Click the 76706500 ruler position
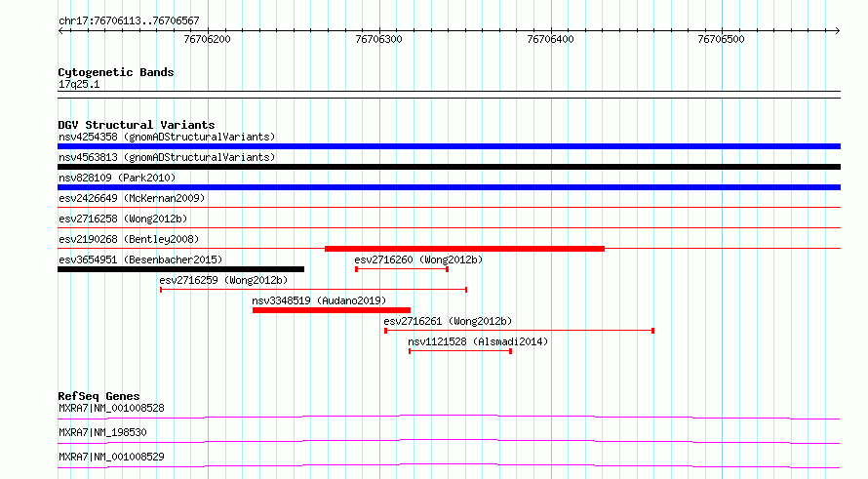The height and width of the screenshot is (479, 868). click(721, 39)
